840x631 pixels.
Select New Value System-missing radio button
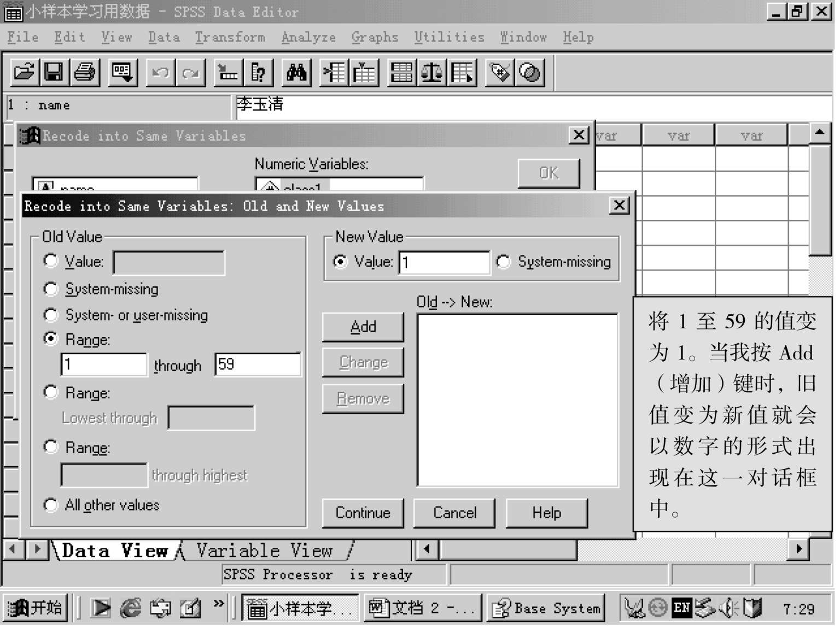[x=503, y=262]
